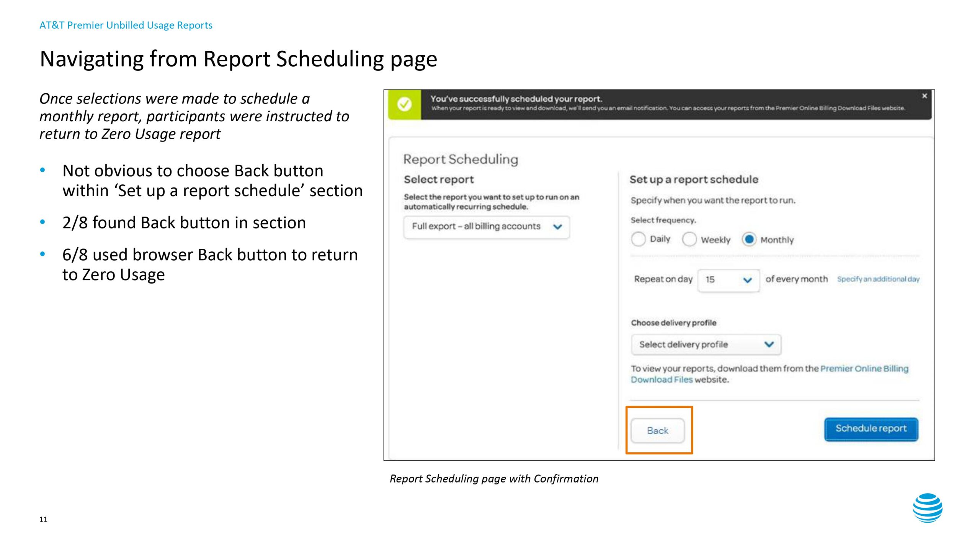Screen dimensions: 980x551
Task: Click the green success checkmark icon
Action: click(404, 104)
